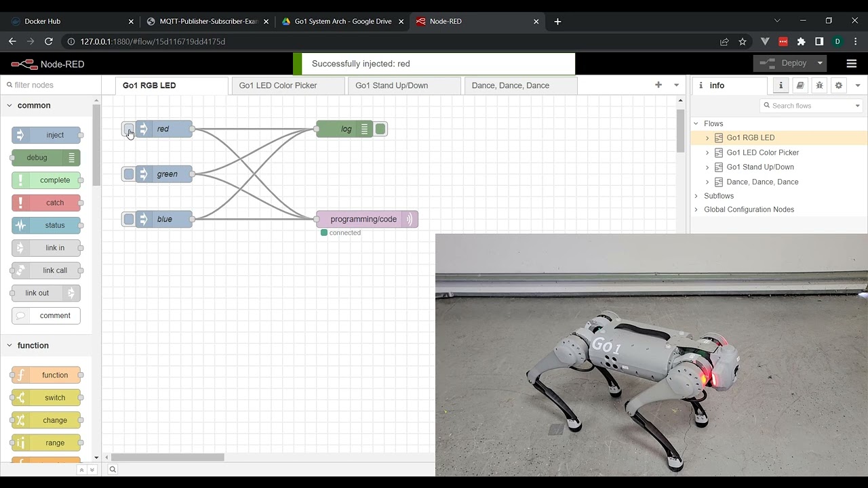The width and height of the screenshot is (868, 488).
Task: Pick the change node in the palette
Action: click(46, 420)
